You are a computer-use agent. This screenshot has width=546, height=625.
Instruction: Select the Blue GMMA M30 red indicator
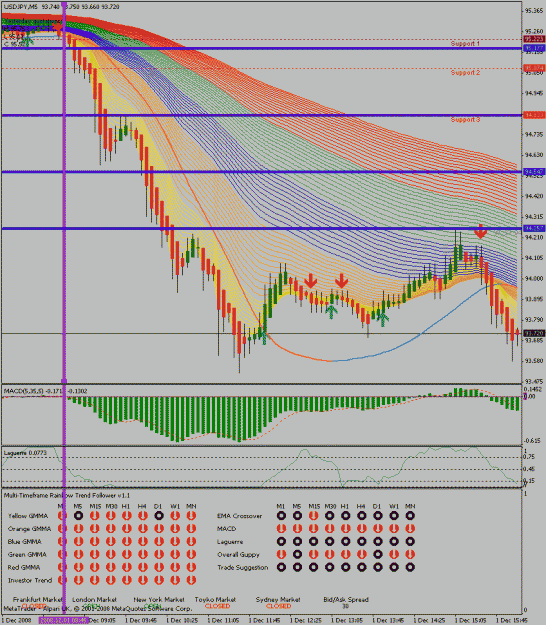111,541
